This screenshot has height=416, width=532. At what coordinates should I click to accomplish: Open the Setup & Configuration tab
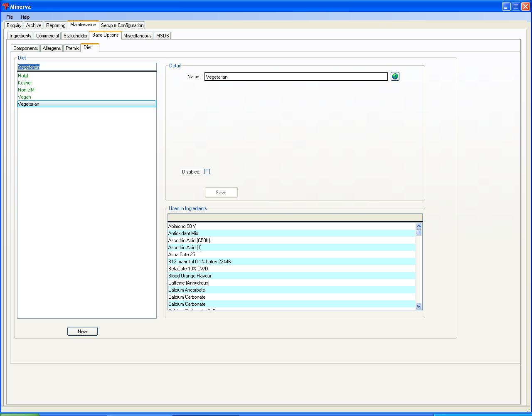[x=122, y=25]
